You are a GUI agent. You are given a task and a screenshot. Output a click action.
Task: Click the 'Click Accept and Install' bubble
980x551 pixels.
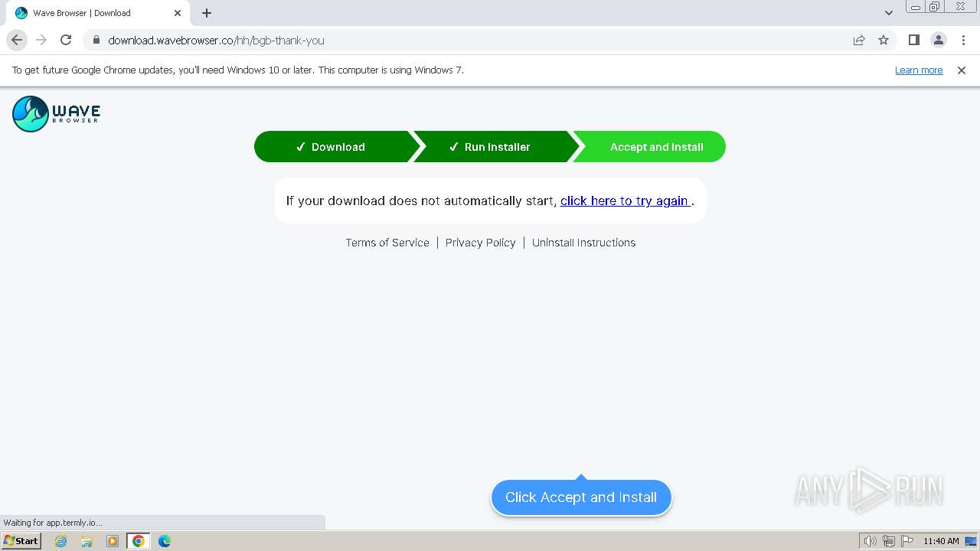point(581,497)
